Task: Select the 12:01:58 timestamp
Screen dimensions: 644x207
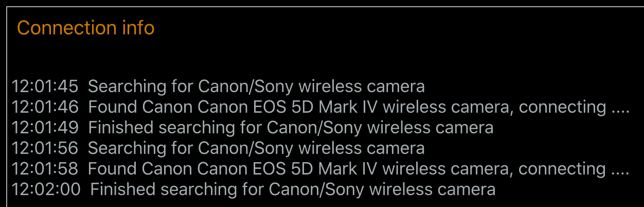Action: 45,169
